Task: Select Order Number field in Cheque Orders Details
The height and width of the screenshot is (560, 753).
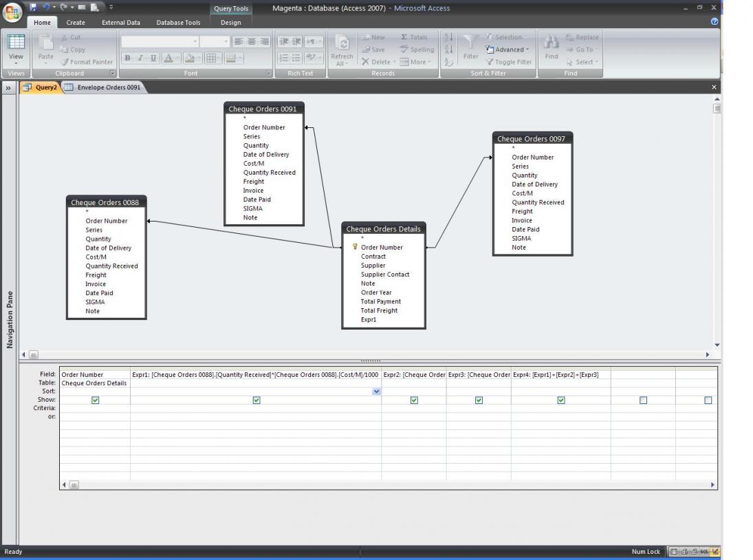Action: tap(382, 248)
